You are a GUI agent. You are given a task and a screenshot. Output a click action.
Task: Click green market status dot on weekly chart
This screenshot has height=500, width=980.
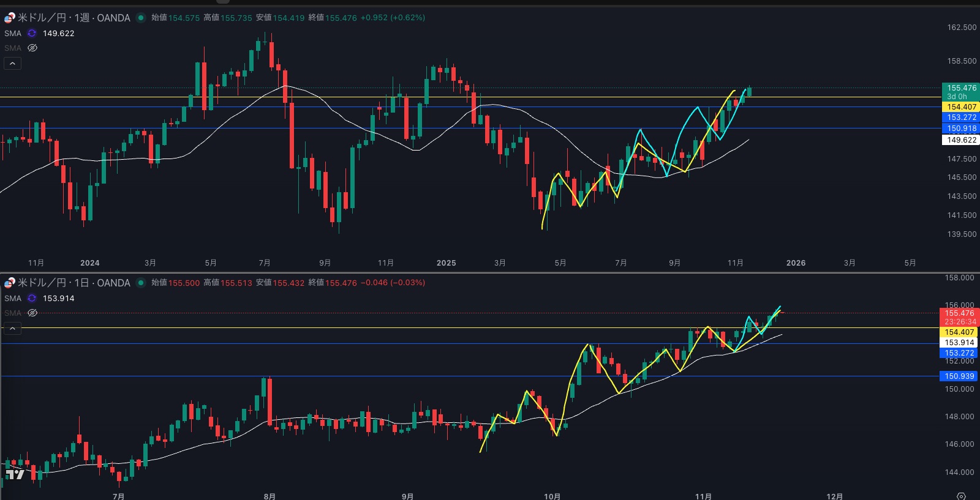point(140,18)
